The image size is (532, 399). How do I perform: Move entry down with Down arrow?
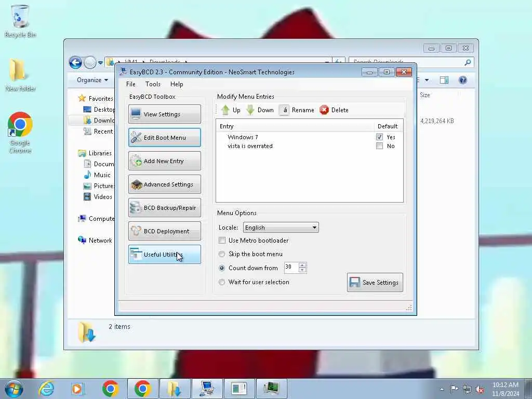pyautogui.click(x=260, y=110)
